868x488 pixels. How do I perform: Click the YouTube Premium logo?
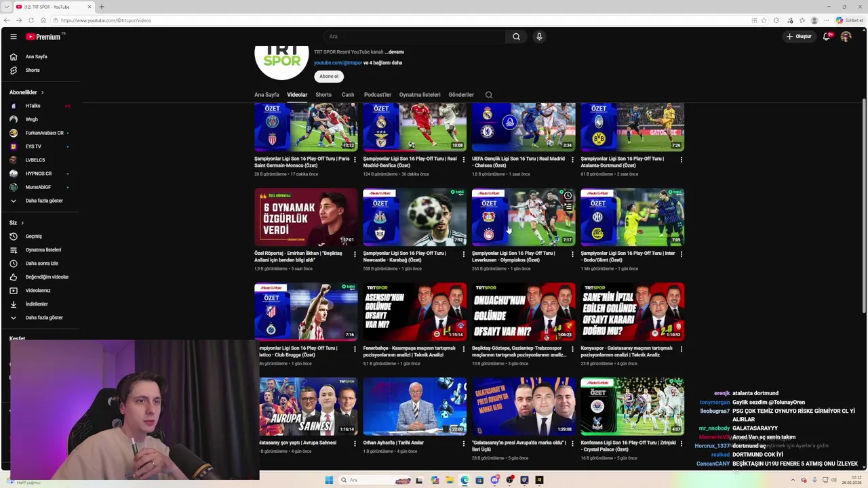(43, 37)
